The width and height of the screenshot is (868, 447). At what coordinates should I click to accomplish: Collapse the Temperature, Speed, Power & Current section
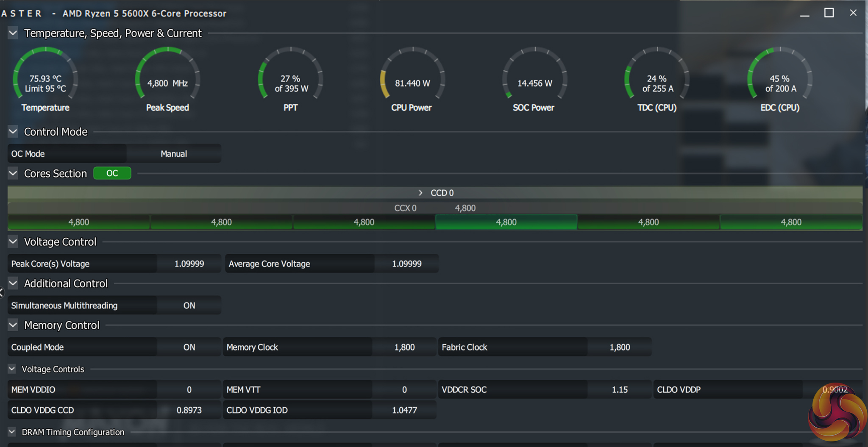click(13, 33)
